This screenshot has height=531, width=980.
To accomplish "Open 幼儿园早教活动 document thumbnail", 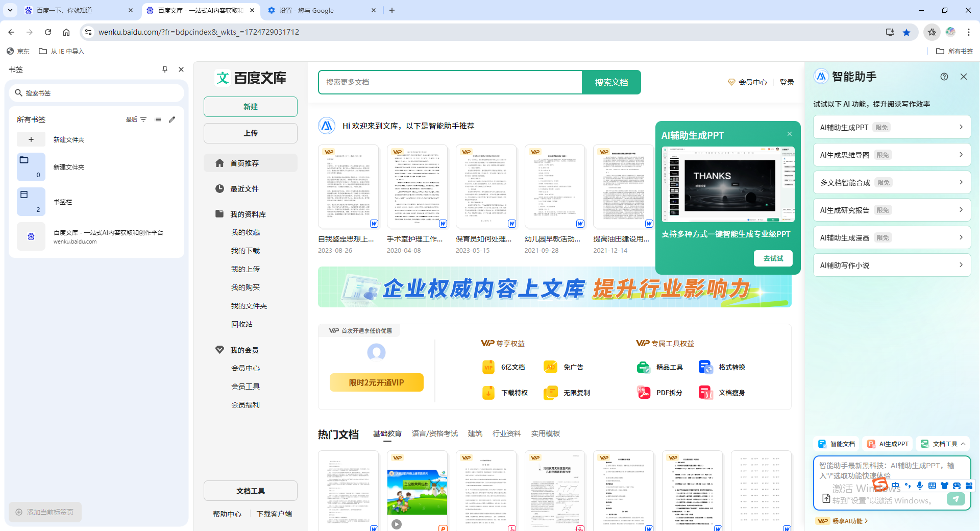I will point(555,186).
